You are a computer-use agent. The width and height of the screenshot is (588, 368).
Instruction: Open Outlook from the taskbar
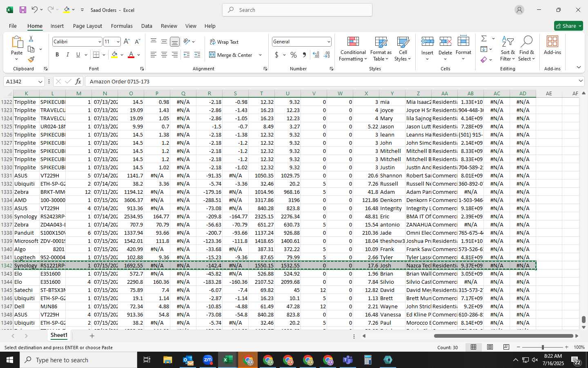[x=188, y=360]
